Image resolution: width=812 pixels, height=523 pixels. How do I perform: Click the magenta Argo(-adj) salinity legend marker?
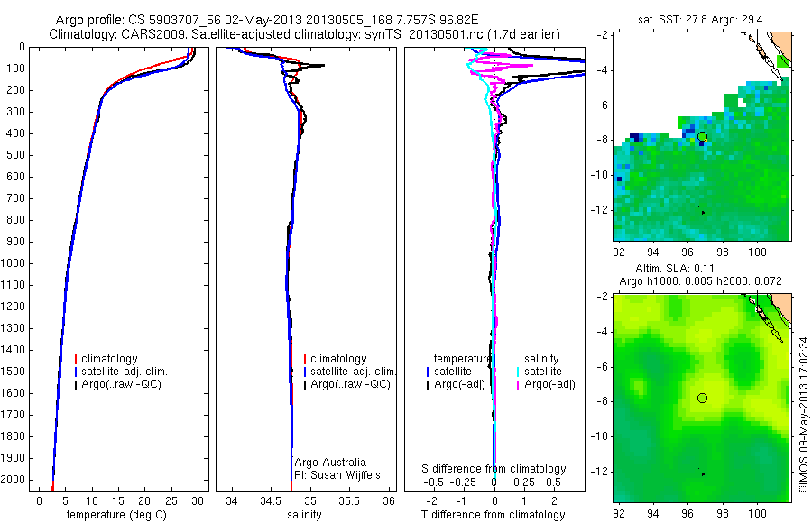coord(519,385)
